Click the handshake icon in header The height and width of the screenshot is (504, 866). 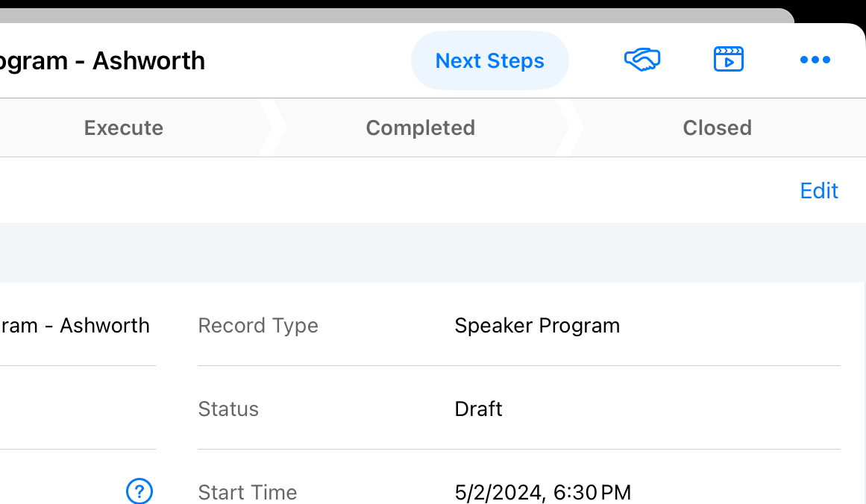[x=642, y=60]
